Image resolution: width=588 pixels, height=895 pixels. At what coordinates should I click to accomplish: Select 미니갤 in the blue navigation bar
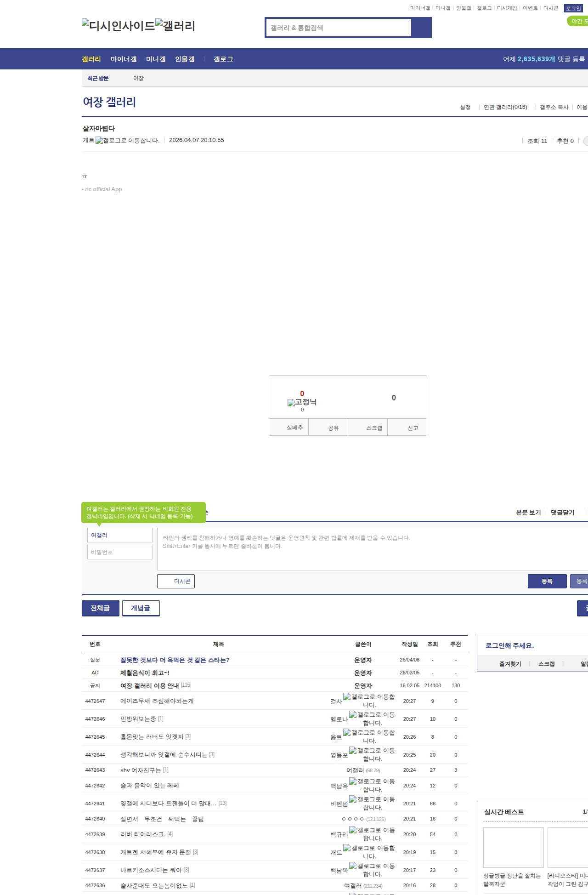pos(156,59)
